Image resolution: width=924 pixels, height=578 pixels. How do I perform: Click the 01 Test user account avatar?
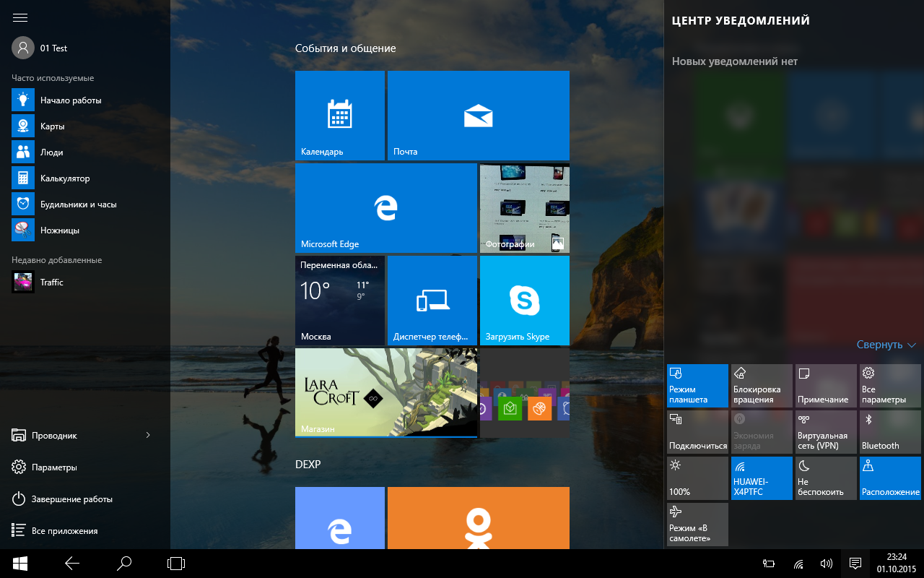click(23, 48)
